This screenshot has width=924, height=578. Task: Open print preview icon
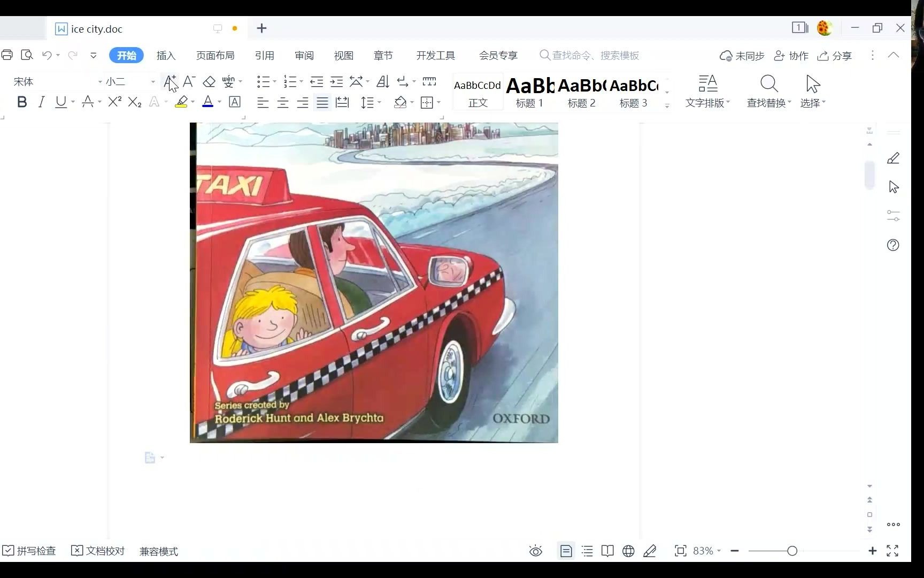coord(27,55)
